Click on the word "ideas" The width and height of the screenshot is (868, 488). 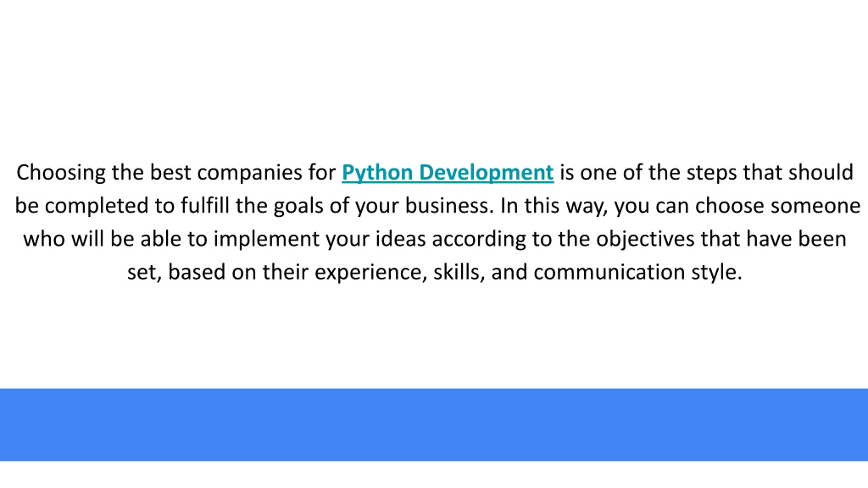(400, 238)
